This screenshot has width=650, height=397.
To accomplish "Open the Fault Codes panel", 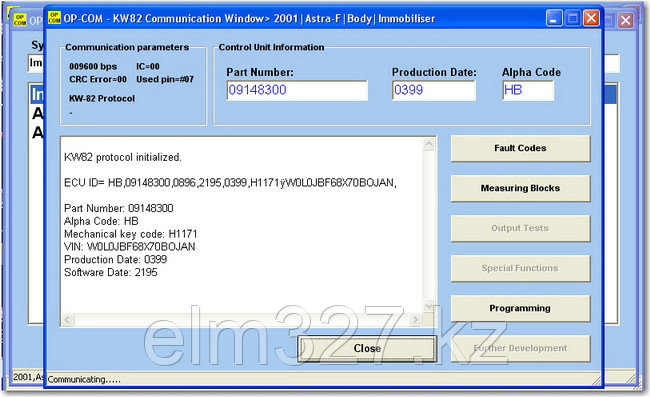I will tap(520, 148).
